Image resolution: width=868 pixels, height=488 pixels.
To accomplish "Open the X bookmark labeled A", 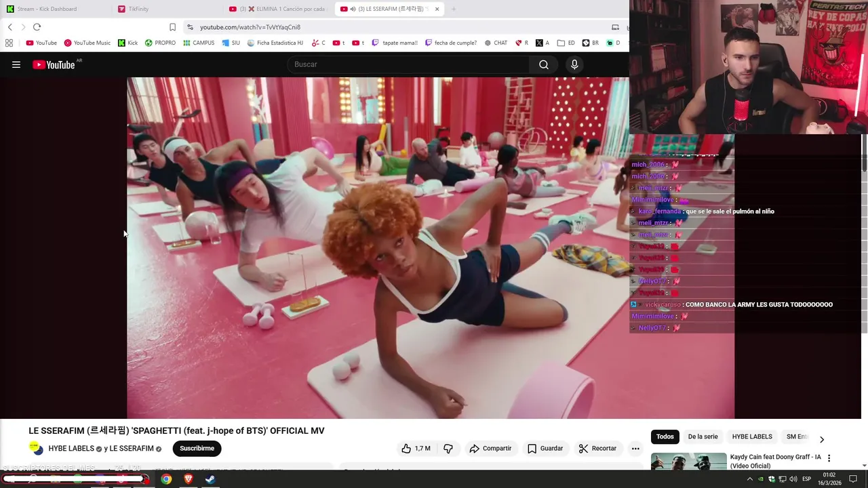I will 542,43.
